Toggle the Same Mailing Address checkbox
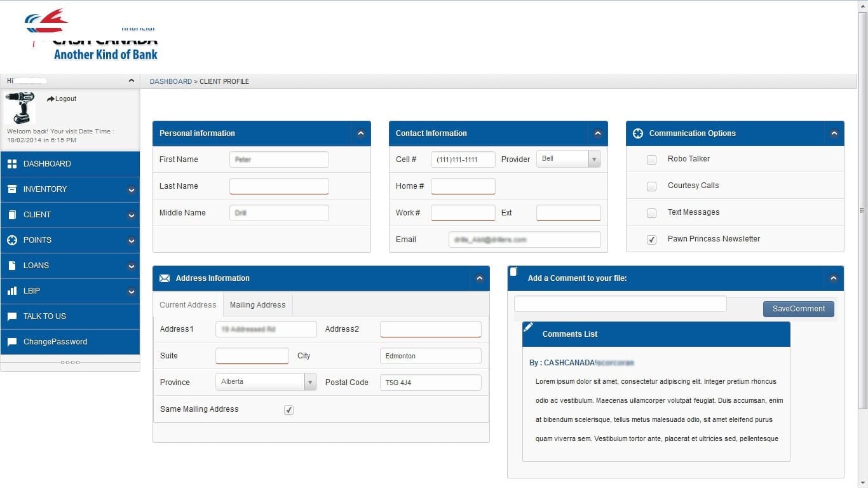Screen dimensions: 868x488 click(289, 410)
